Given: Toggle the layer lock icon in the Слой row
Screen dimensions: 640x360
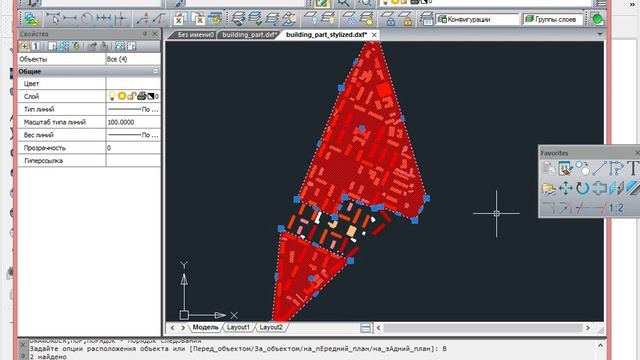Looking at the screenshot, I should pos(131,96).
